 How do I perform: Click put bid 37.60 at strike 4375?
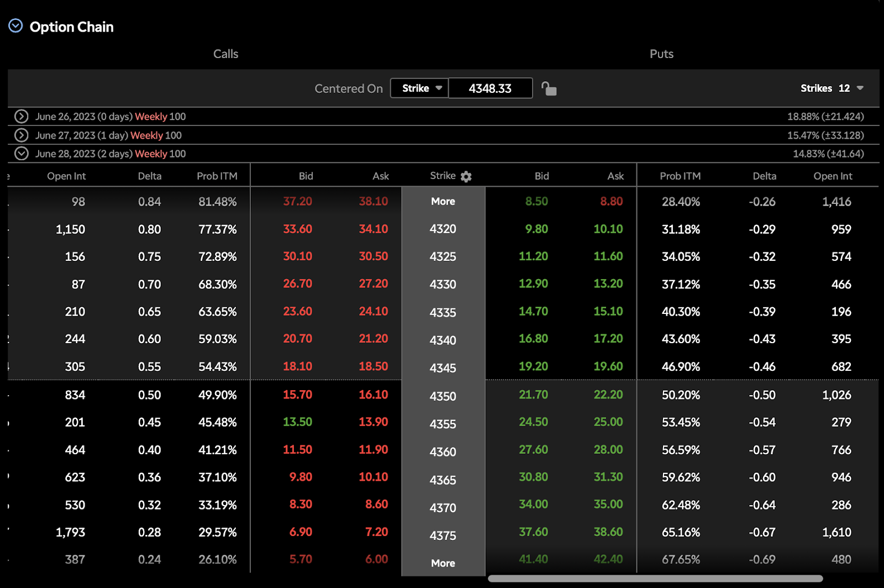534,532
